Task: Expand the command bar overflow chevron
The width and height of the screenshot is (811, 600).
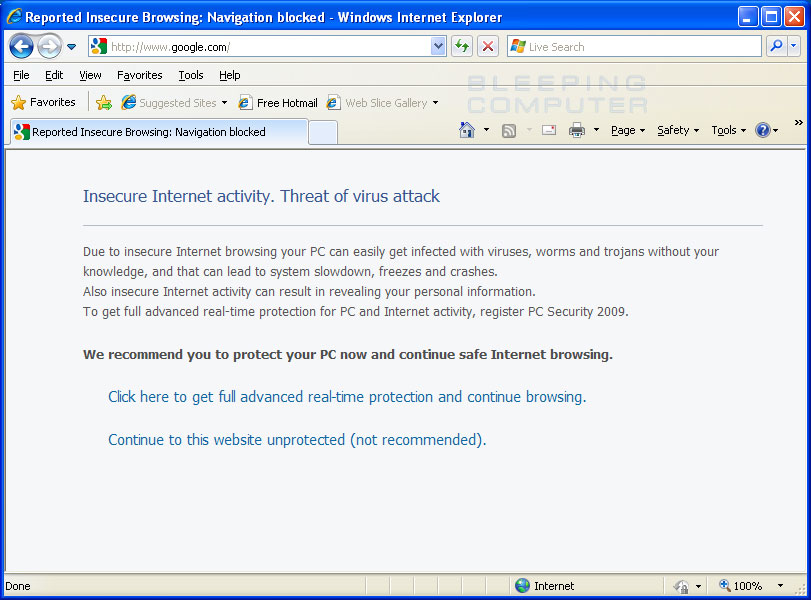Action: click(799, 123)
